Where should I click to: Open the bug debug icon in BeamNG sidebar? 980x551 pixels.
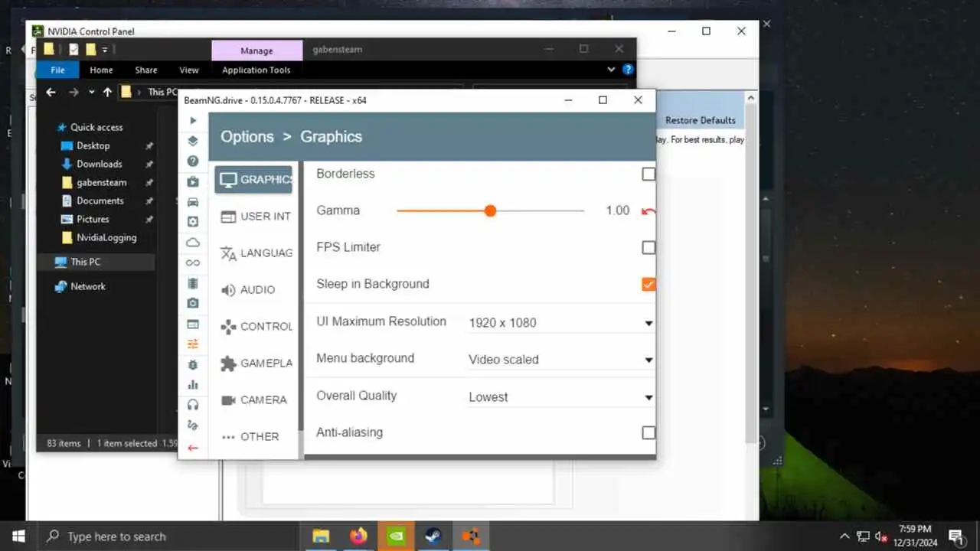[193, 364]
